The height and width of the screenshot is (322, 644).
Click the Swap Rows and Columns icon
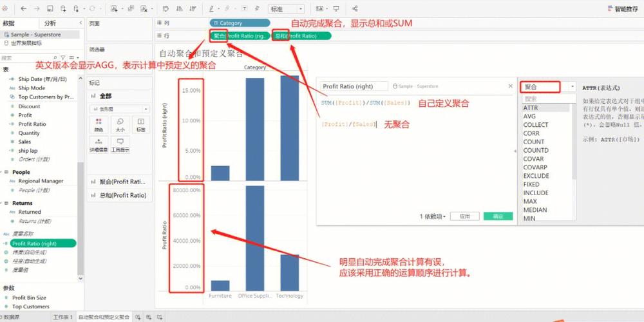166,8
